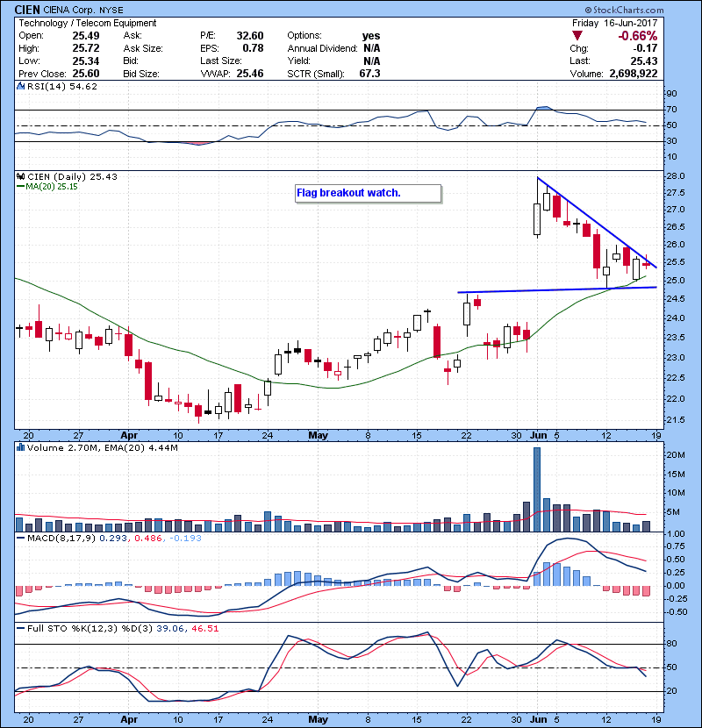Click the CIEN (Daily) 25.43 chart label
Screen dimensions: 702x728
[73, 176]
